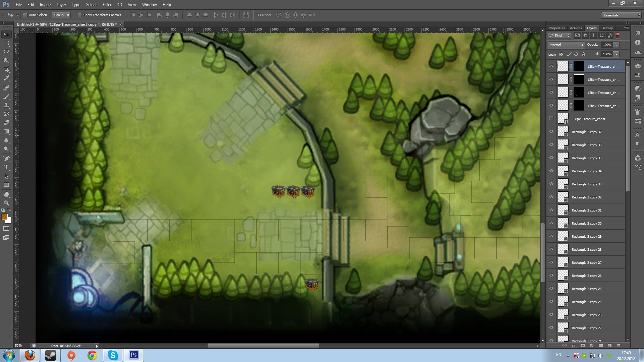Open the Layer menu
This screenshot has height=362, width=644.
pos(61,5)
